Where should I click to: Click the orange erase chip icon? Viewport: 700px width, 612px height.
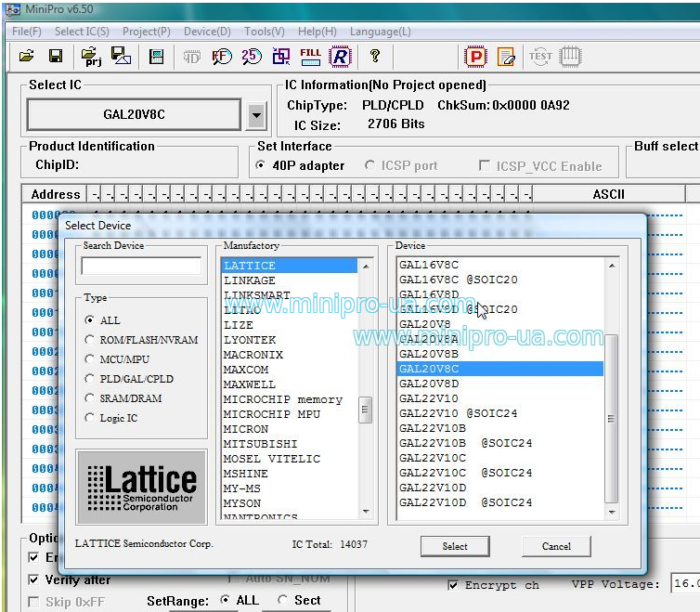(x=506, y=57)
